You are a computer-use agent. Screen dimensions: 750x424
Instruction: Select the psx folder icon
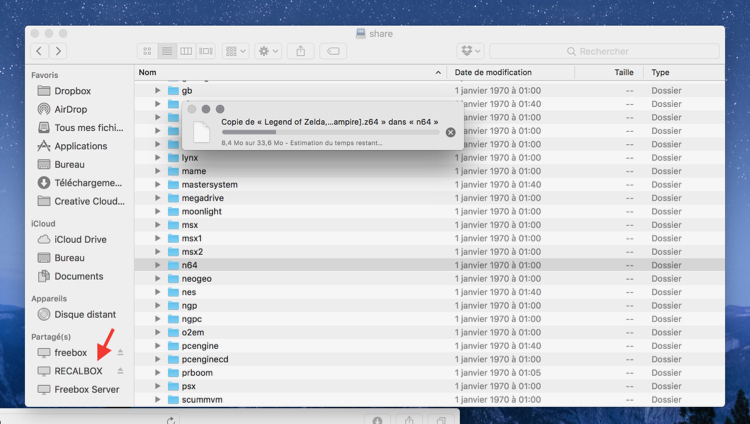coord(173,386)
